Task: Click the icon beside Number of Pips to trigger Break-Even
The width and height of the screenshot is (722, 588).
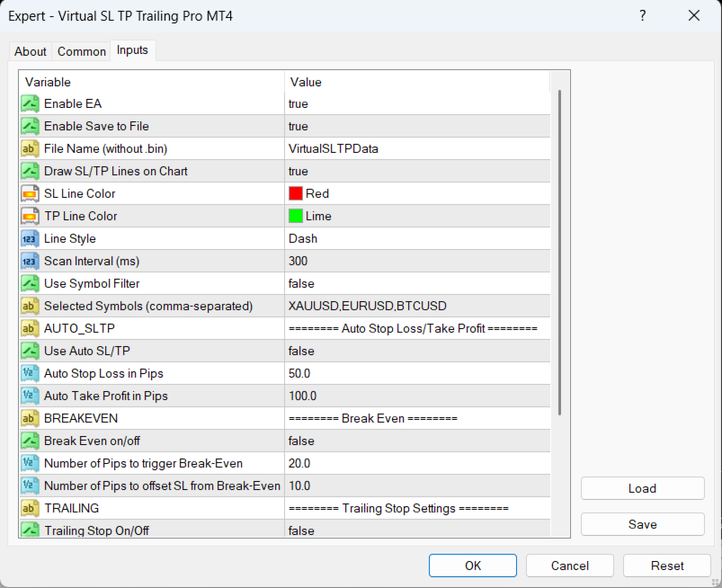Action: [30, 463]
